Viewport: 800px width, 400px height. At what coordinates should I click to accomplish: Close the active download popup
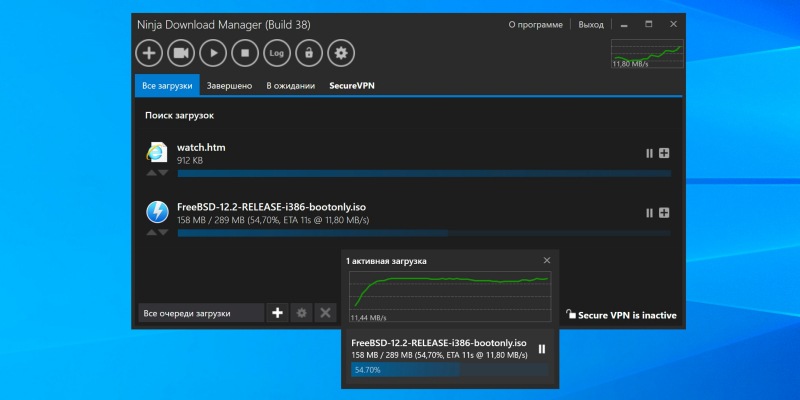point(547,260)
